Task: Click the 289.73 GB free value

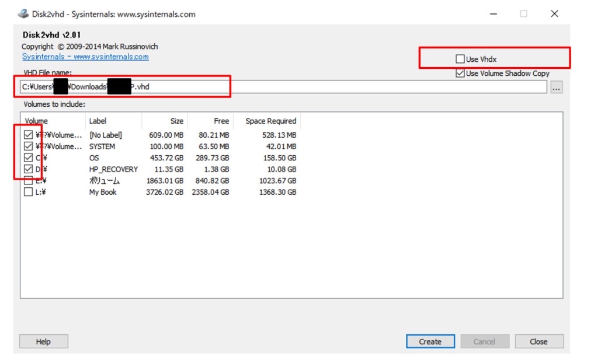Action: 213,158
